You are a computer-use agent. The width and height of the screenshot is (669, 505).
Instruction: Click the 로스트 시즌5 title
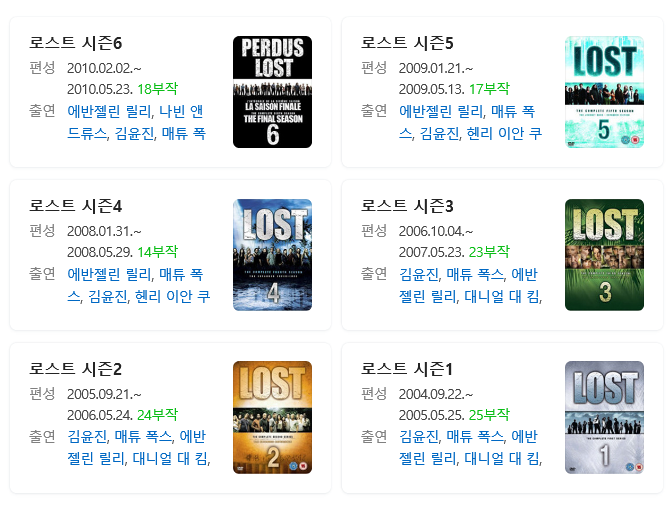coord(407,43)
